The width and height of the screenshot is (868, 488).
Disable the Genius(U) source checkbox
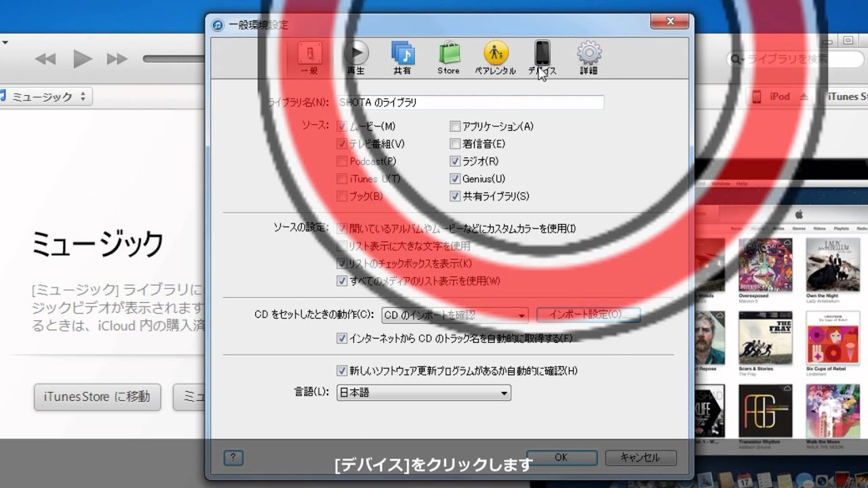(x=455, y=179)
